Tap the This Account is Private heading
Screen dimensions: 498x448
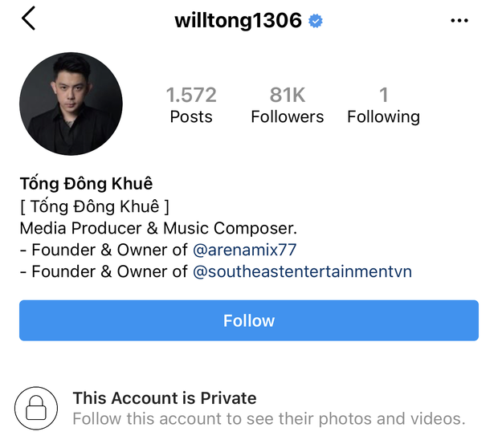[165, 397]
